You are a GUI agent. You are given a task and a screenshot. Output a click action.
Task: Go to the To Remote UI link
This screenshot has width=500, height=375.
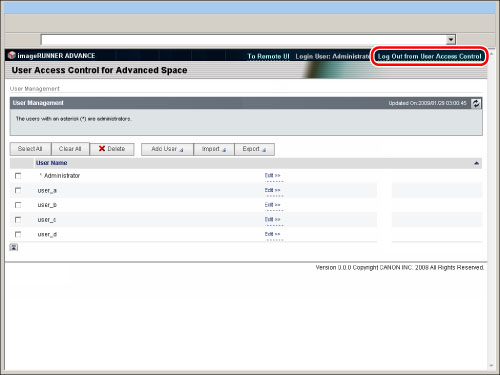(x=268, y=56)
